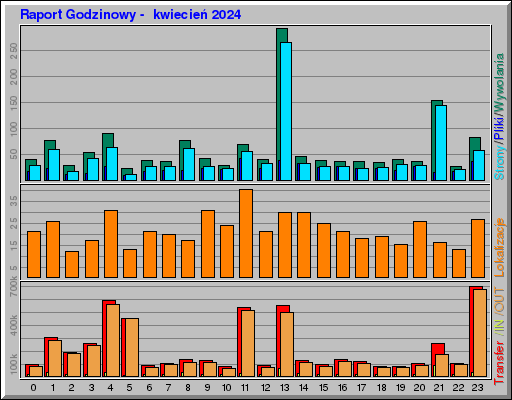Screen dimensions: 512x400
Task: Click hour label '19' on x-axis
Action: [x=400, y=388]
